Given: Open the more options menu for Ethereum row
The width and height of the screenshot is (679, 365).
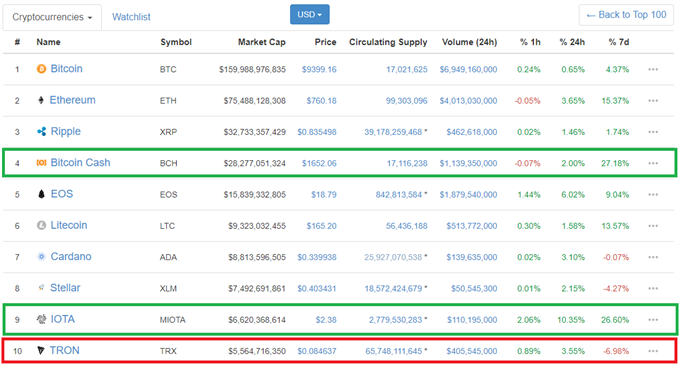Looking at the screenshot, I should click(x=653, y=100).
